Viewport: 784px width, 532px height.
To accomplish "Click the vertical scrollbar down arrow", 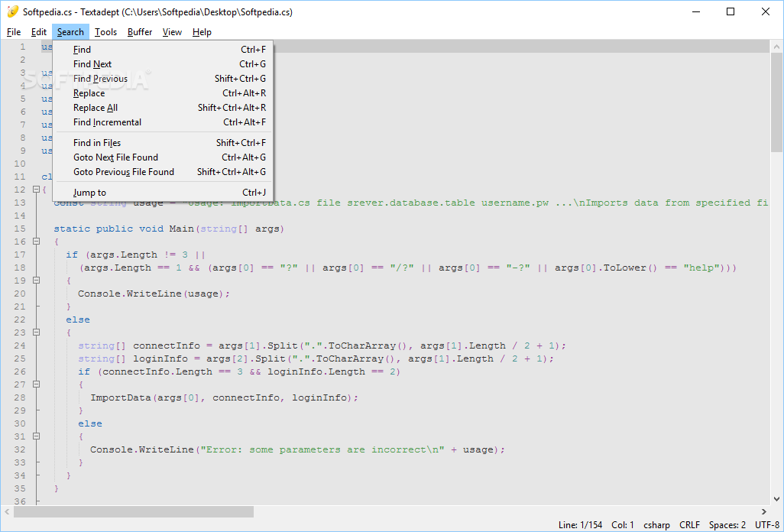I will click(x=776, y=499).
